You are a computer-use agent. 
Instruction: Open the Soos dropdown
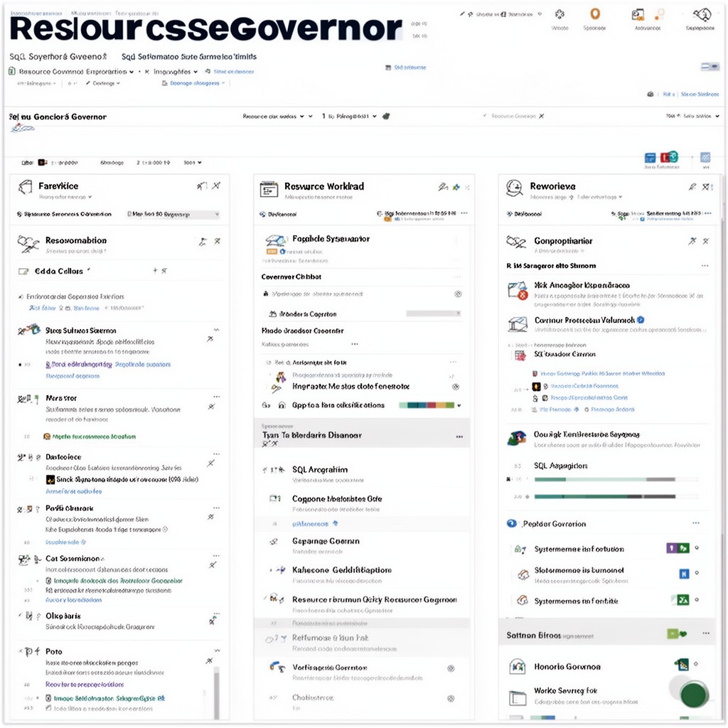(193, 163)
